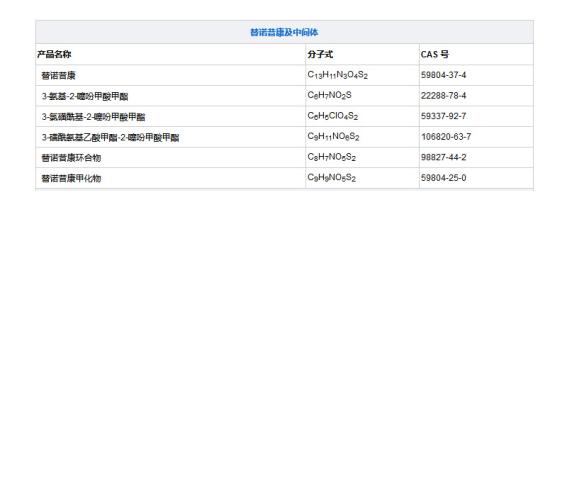The image size is (568, 495).
Task: Click formula C9H9NO5S2
Action: point(331,178)
